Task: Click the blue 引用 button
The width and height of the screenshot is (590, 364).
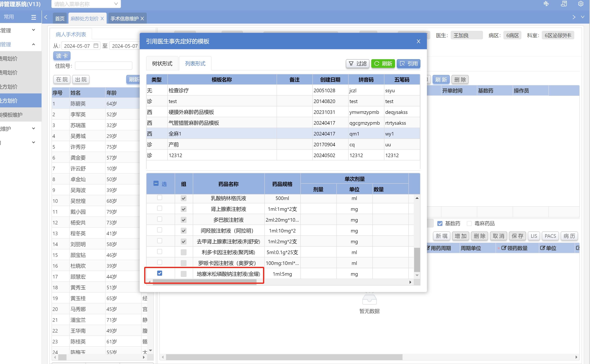Action: pyautogui.click(x=408, y=64)
